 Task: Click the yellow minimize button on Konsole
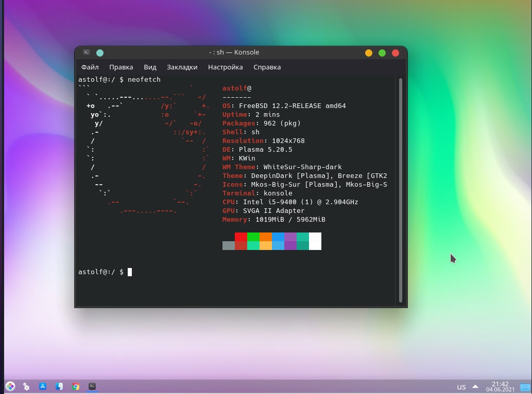369,53
